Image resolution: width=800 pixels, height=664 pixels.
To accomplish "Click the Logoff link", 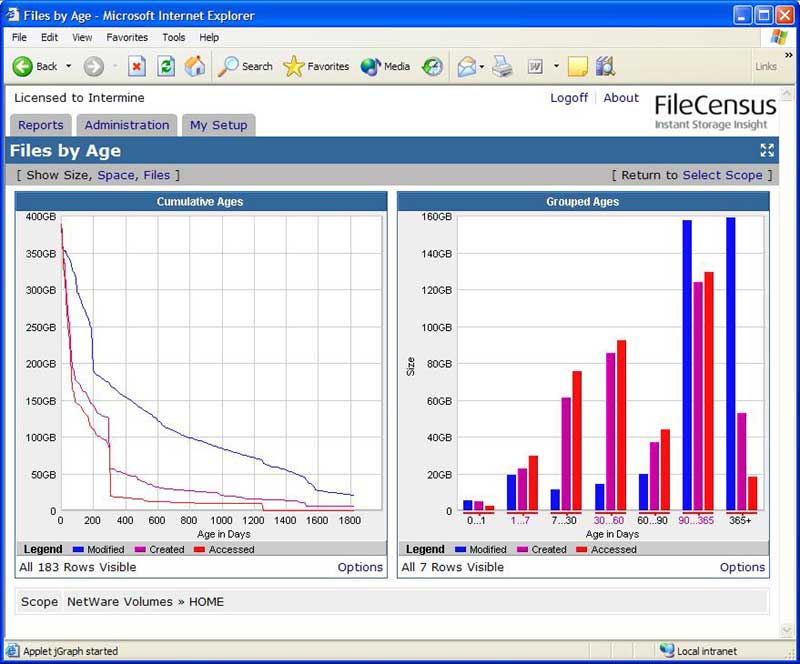I will click(x=569, y=97).
